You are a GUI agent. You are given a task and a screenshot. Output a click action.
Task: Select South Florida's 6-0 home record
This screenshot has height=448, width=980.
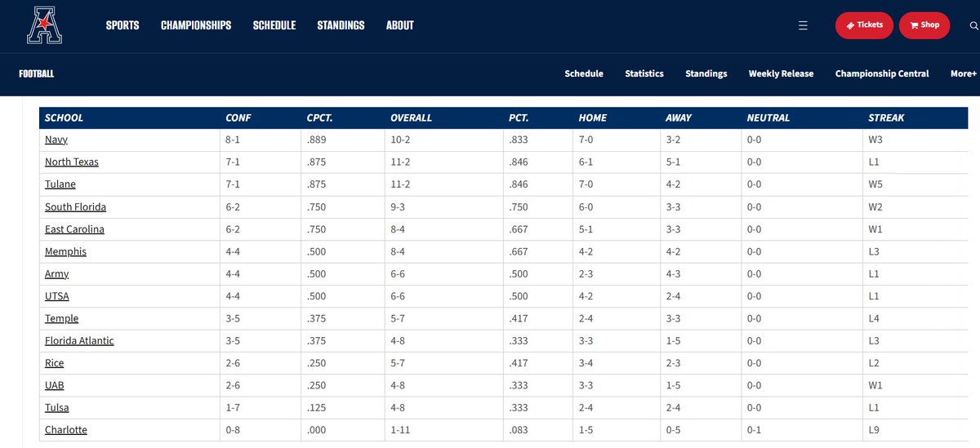pos(586,207)
